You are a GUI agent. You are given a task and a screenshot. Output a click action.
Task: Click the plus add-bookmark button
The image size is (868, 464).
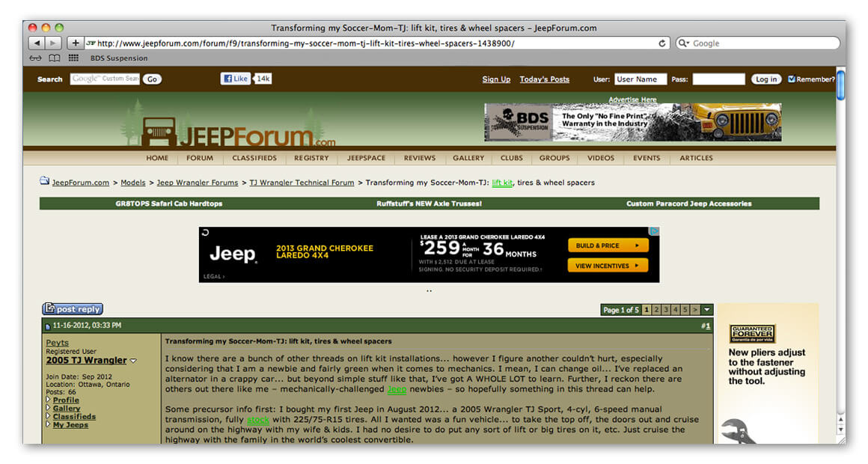click(x=76, y=43)
